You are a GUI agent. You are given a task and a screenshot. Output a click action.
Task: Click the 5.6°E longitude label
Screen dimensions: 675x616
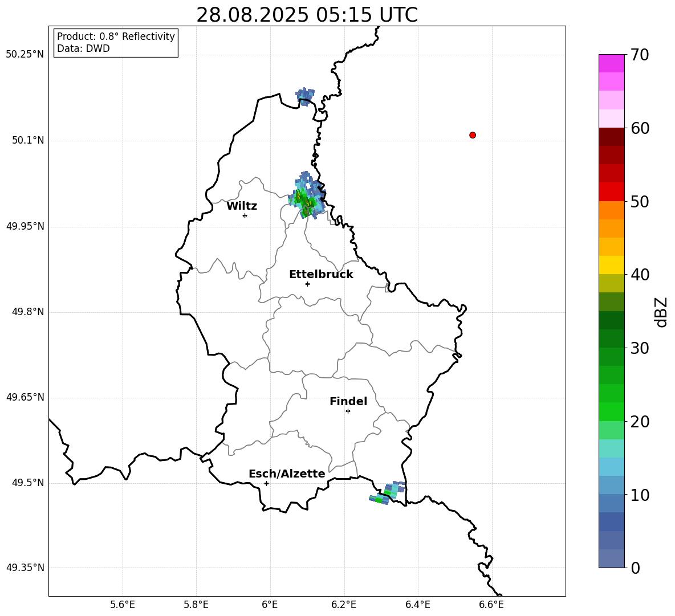123,605
